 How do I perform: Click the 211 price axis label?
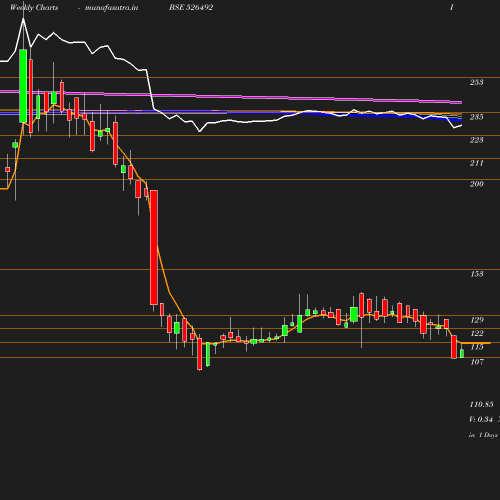[x=477, y=163]
